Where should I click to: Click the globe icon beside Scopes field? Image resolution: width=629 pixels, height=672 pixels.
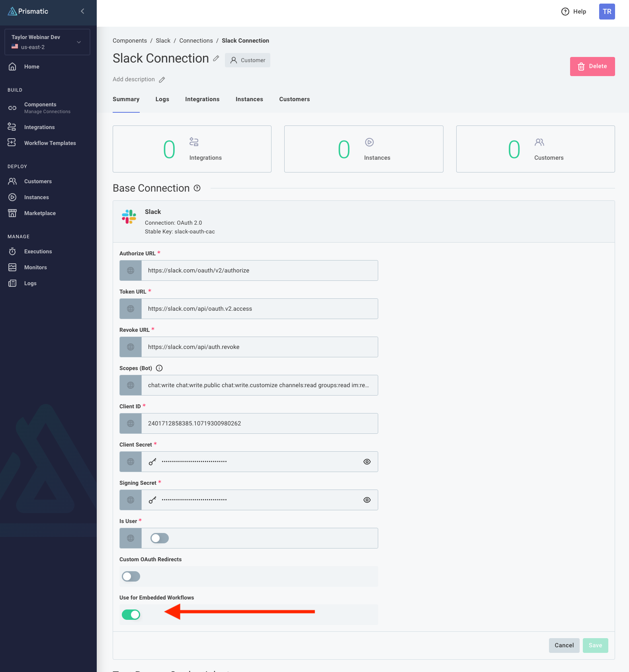pos(131,385)
